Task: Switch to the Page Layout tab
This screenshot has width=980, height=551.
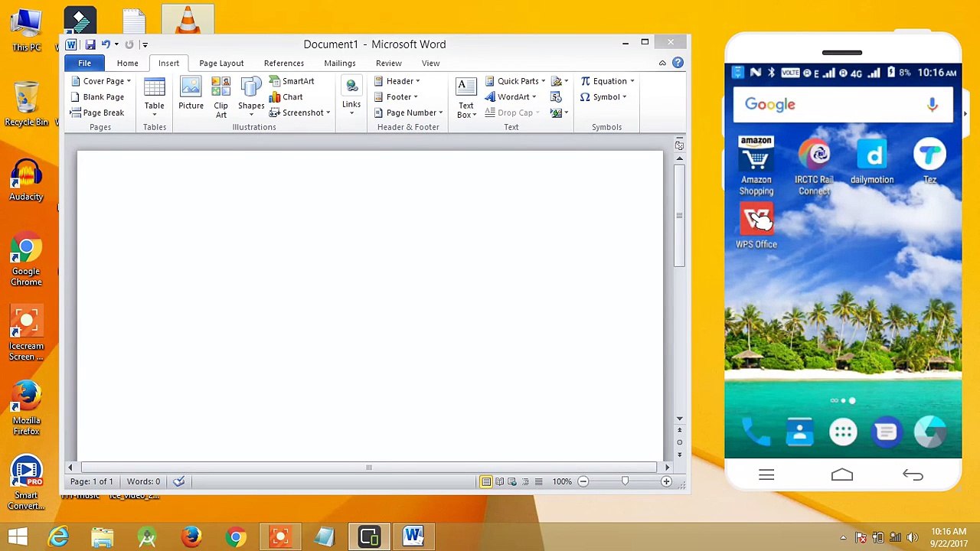Action: tap(221, 64)
